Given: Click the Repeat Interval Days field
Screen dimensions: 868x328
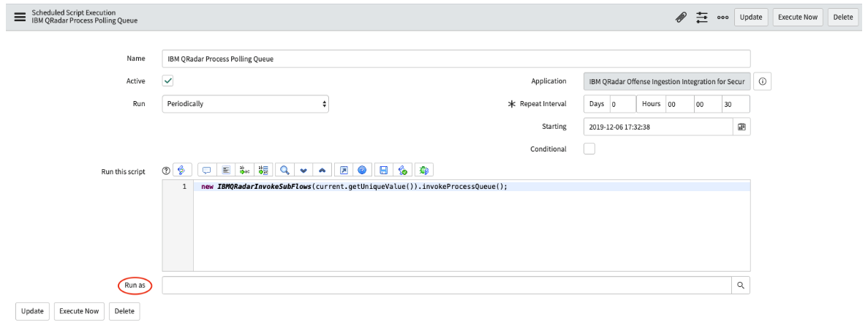Looking at the screenshot, I should pos(622,104).
